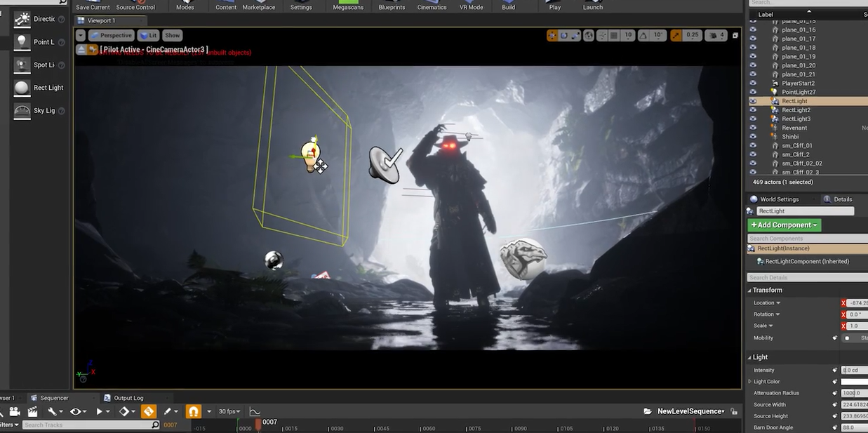
Task: Choose Point Light in place actors panel
Action: pyautogui.click(x=41, y=42)
